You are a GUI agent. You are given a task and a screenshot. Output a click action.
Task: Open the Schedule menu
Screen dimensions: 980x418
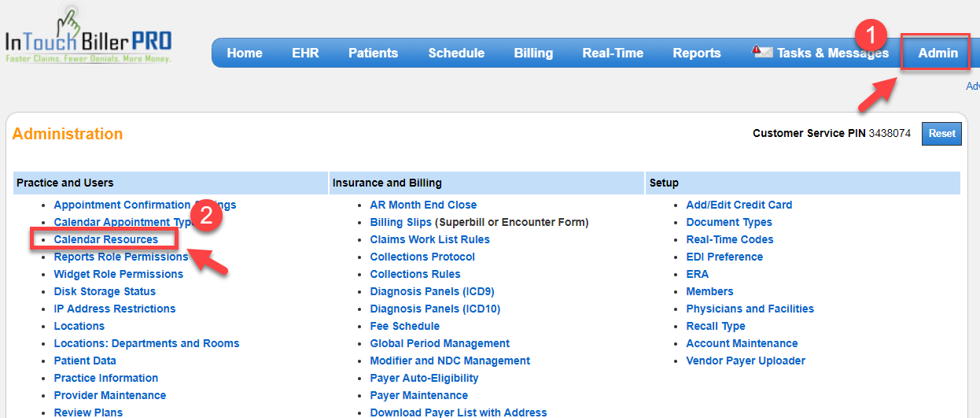456,54
